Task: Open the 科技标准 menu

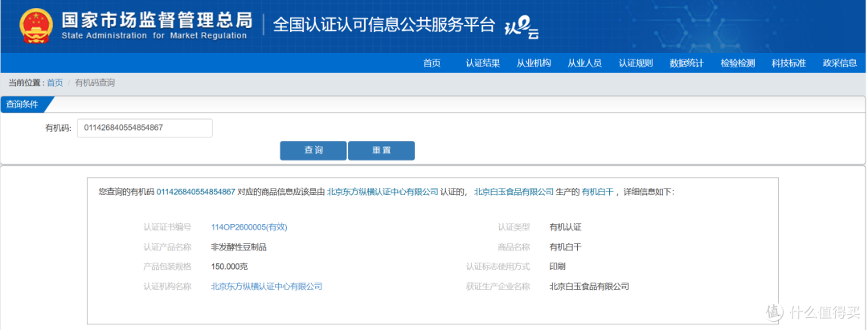Action: [x=788, y=63]
